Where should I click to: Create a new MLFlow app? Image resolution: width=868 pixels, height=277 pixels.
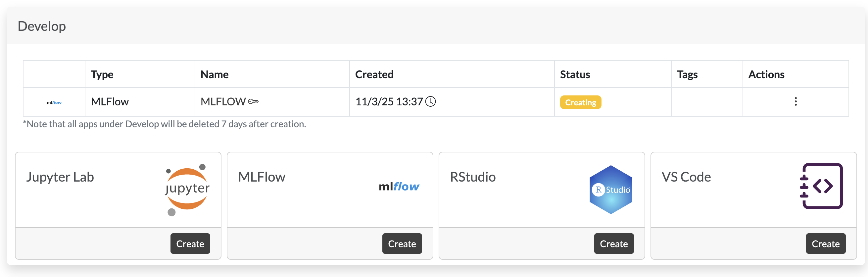pos(402,244)
